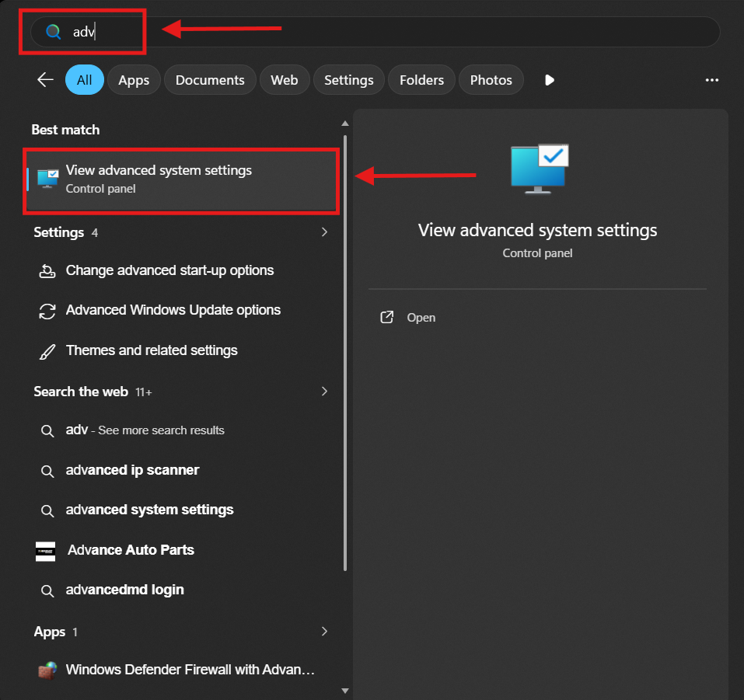
Task: Click the preview pane title 'View advanced system settings'
Action: click(x=537, y=231)
